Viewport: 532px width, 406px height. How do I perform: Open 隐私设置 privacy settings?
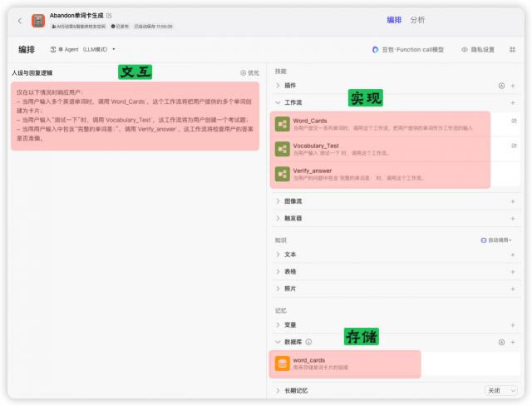pyautogui.click(x=478, y=50)
